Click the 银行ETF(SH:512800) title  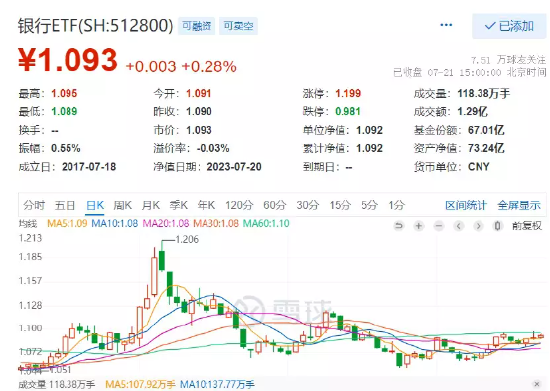point(95,26)
